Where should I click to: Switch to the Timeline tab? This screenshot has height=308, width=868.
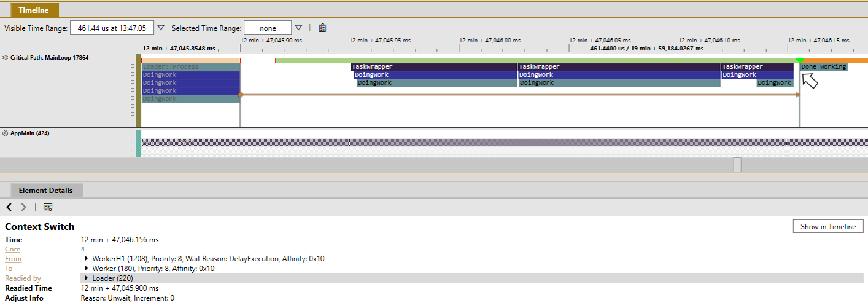pyautogui.click(x=34, y=10)
